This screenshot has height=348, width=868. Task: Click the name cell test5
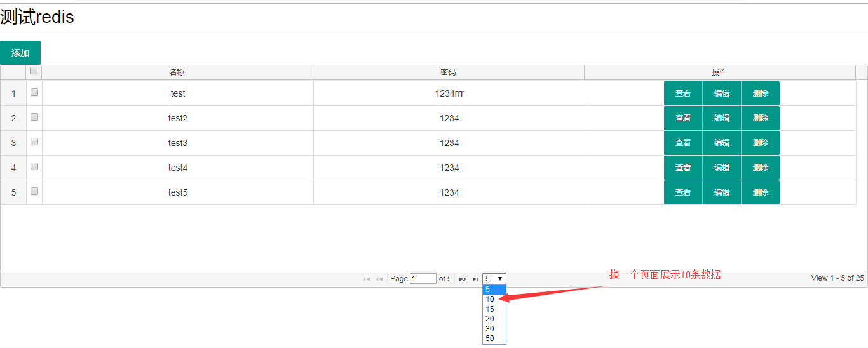tap(178, 192)
